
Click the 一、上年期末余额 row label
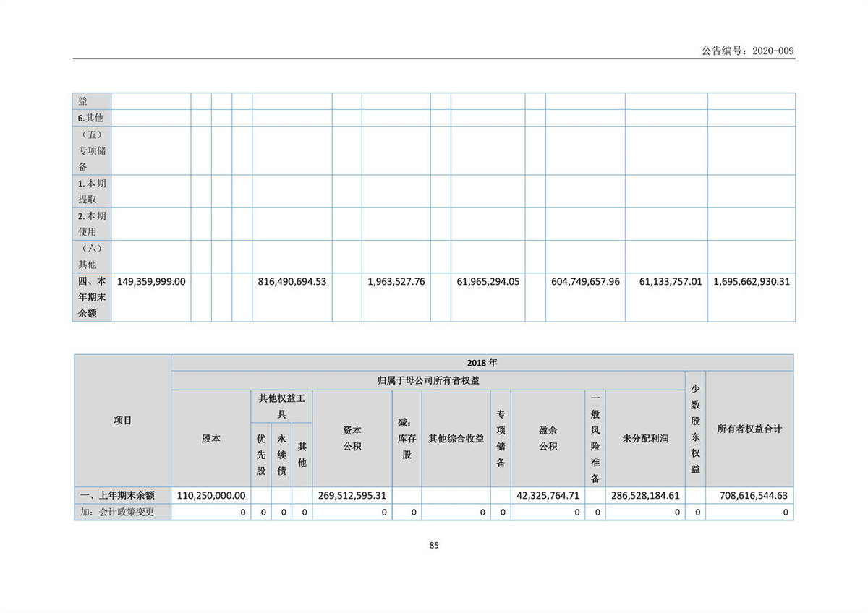point(122,495)
